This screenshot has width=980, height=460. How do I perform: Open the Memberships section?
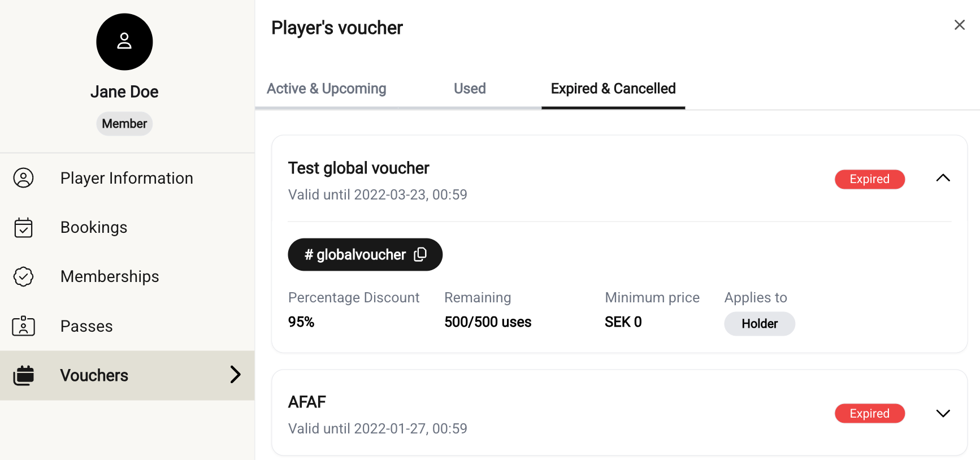click(x=110, y=276)
